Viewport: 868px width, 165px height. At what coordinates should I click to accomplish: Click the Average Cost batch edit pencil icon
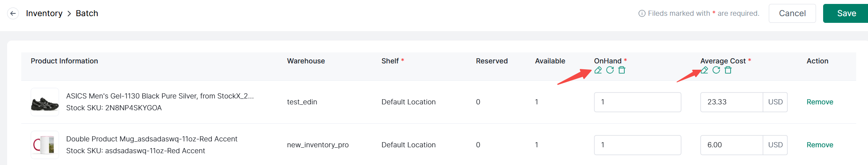[x=704, y=70]
